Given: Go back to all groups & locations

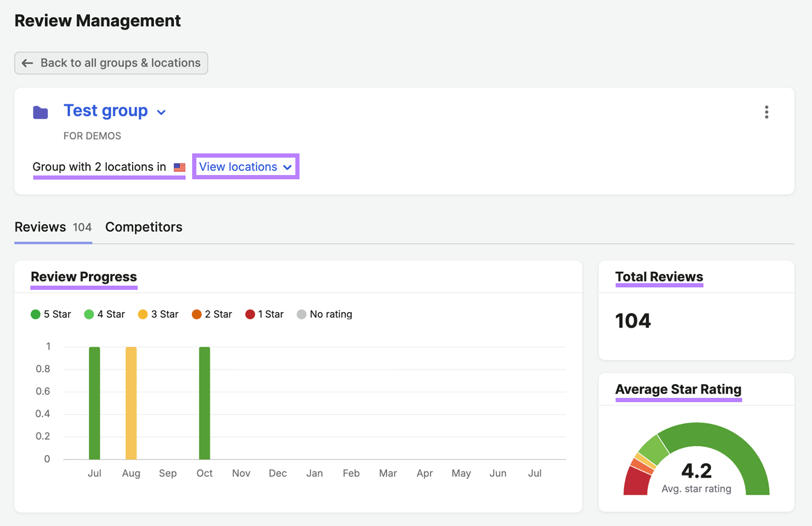Looking at the screenshot, I should (x=111, y=63).
